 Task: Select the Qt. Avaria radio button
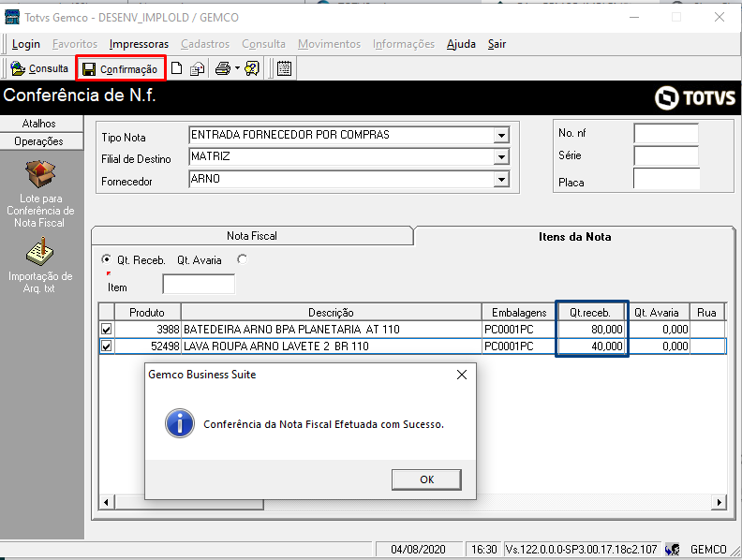pos(243,259)
